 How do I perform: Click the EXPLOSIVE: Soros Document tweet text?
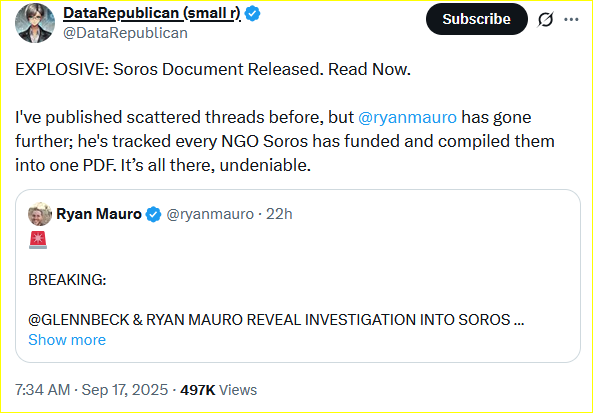[x=213, y=69]
